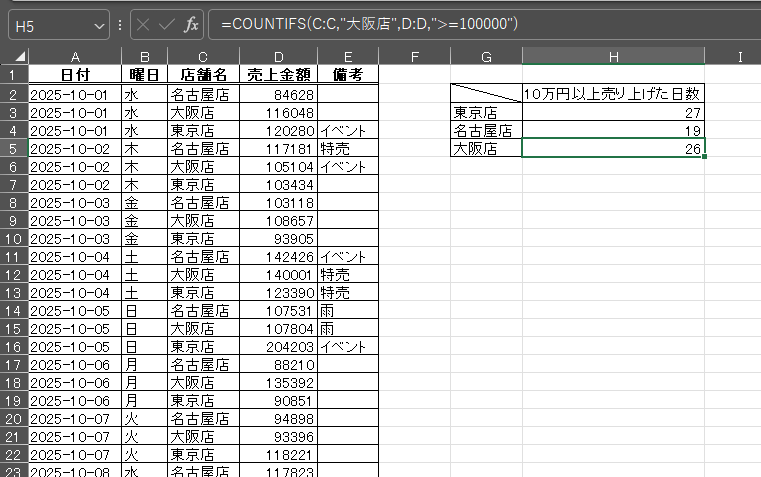Screen dimensions: 761x477
Task: Click the Name Box showing H5
Action: [50, 24]
